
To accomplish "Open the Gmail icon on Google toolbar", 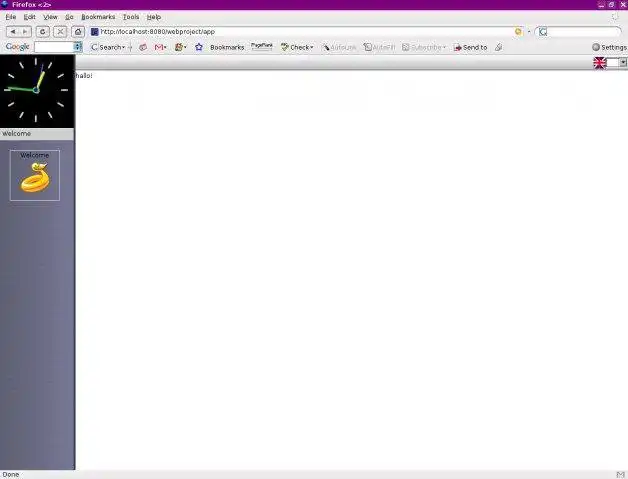I will tap(159, 47).
